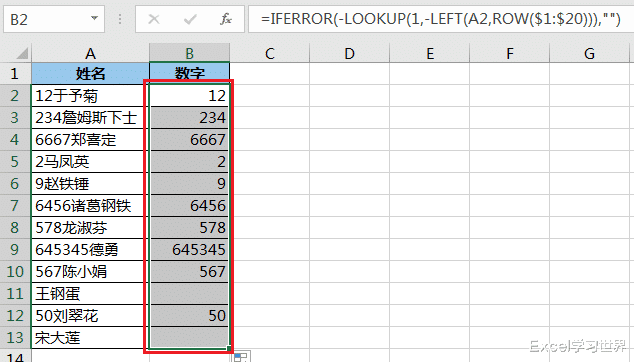
Task: Select row 3 header
Action: click(15, 118)
